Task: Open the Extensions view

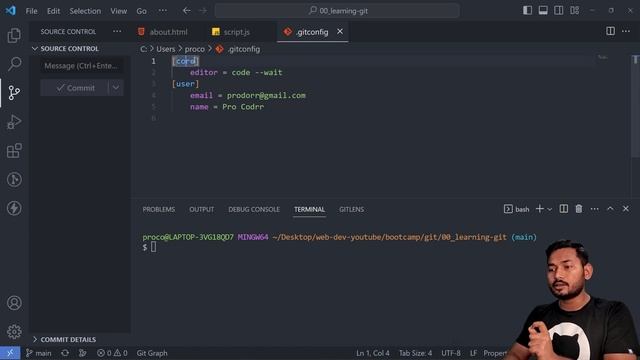Action: pyautogui.click(x=14, y=151)
